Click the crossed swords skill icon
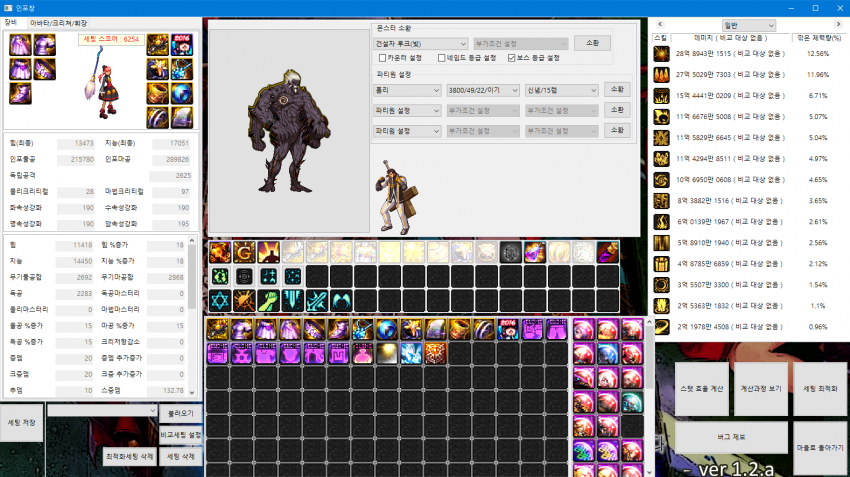The height and width of the screenshot is (477, 850). click(x=315, y=299)
